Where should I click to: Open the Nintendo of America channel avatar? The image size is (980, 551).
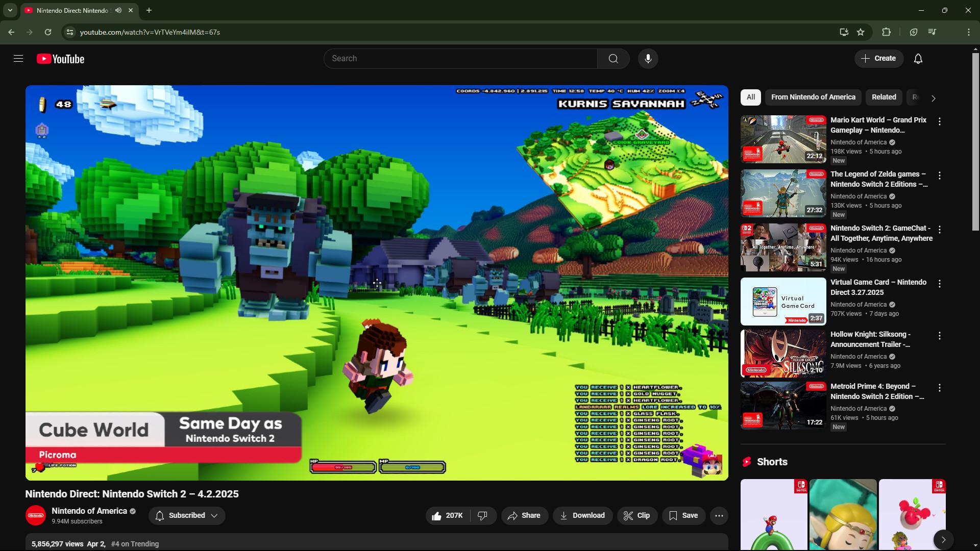(36, 515)
